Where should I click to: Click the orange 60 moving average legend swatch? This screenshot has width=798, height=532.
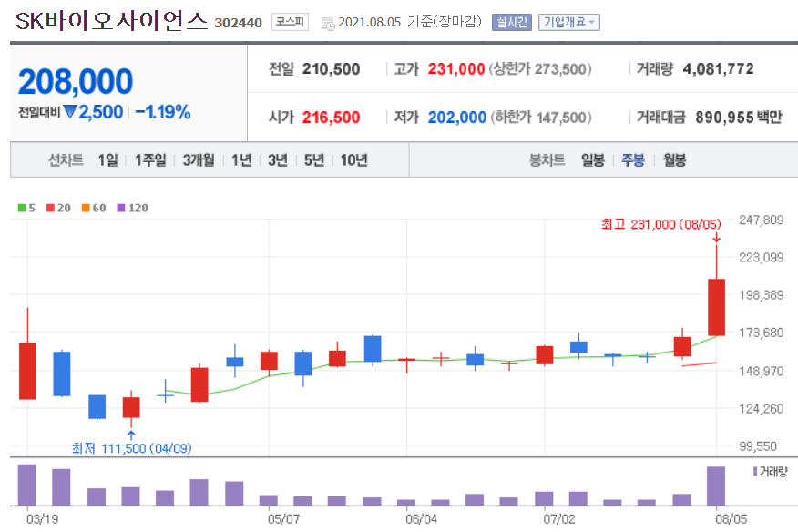(86, 208)
